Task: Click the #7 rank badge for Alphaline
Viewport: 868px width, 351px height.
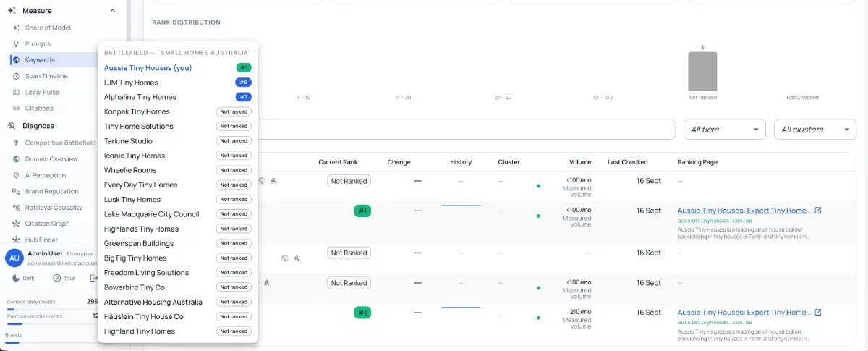Action: click(244, 97)
